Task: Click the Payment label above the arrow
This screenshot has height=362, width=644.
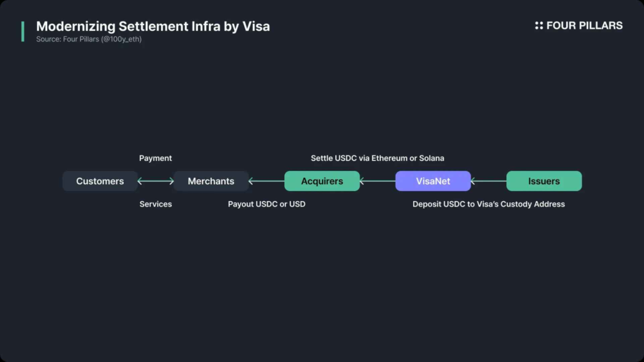Action: pyautogui.click(x=155, y=158)
